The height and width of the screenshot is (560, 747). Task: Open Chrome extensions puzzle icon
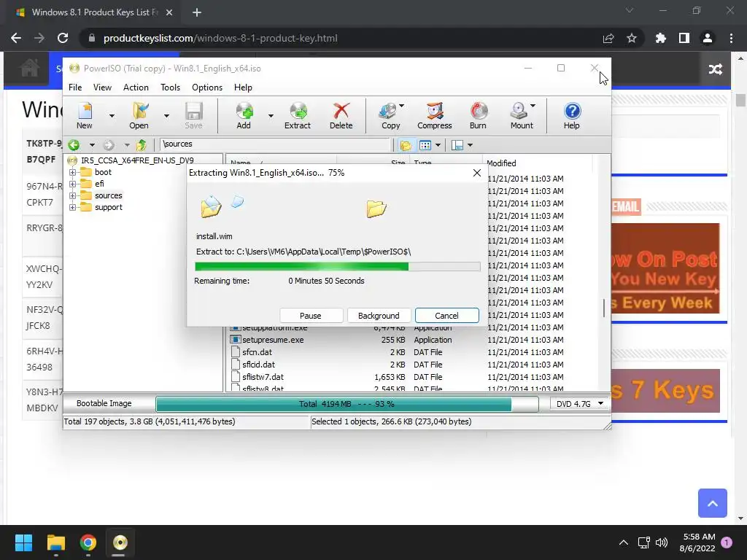tap(661, 38)
